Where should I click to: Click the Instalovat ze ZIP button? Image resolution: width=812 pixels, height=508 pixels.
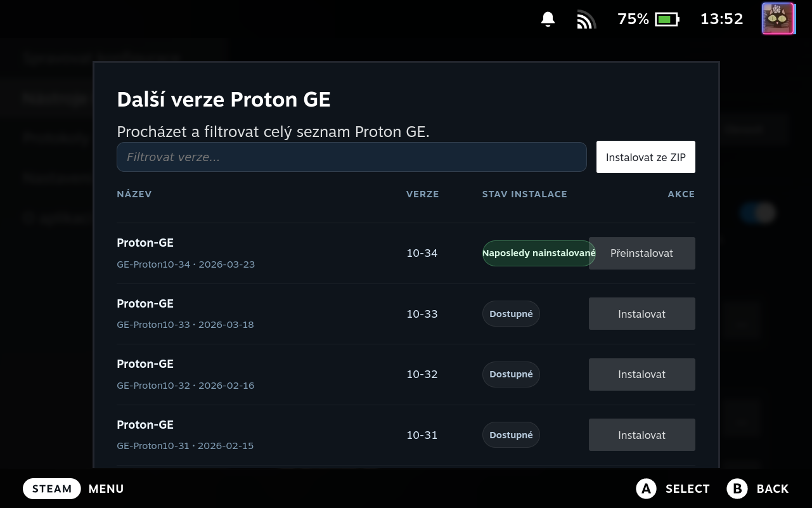(646, 157)
